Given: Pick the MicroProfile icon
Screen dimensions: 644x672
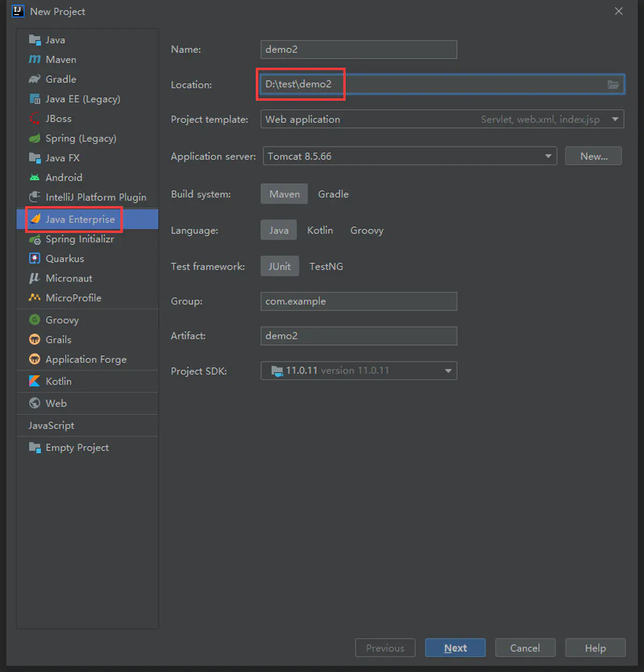Looking at the screenshot, I should (35, 298).
